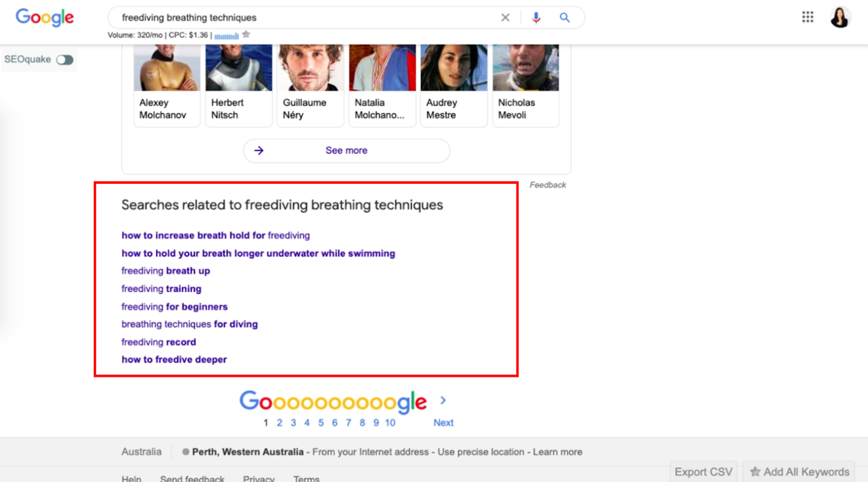The image size is (868, 482).
Task: Open Audrey Mestre photo card
Action: (454, 86)
